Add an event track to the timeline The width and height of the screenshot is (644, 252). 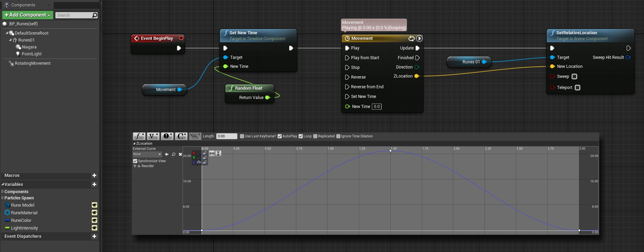167,136
